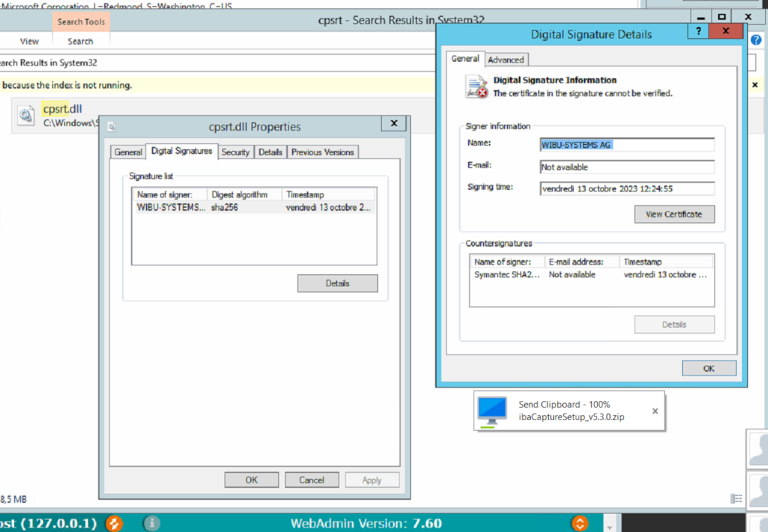Click Timestamp header in Countersignatures list

(x=667, y=262)
